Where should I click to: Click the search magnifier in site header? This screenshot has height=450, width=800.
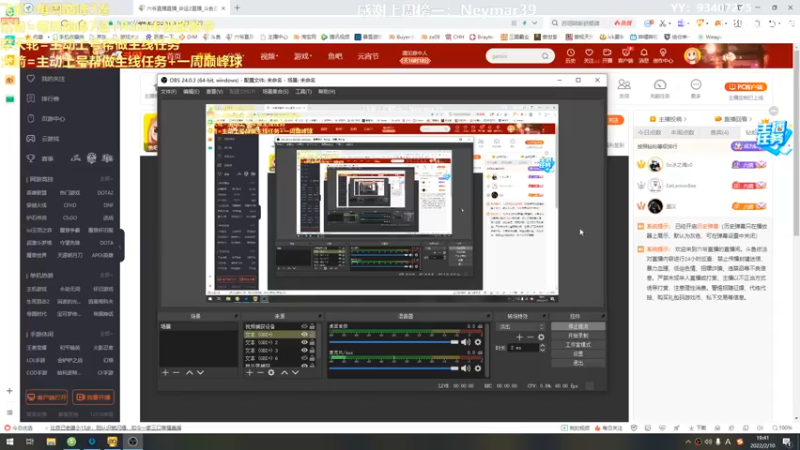point(545,56)
